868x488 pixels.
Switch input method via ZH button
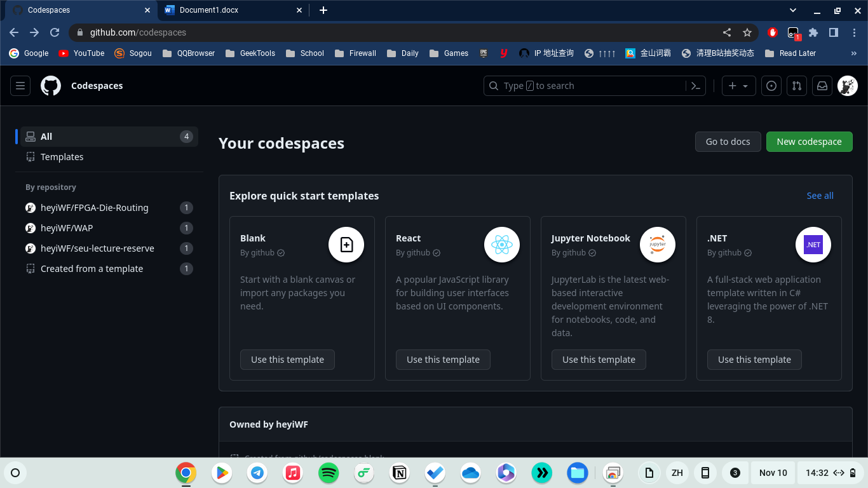677,473
